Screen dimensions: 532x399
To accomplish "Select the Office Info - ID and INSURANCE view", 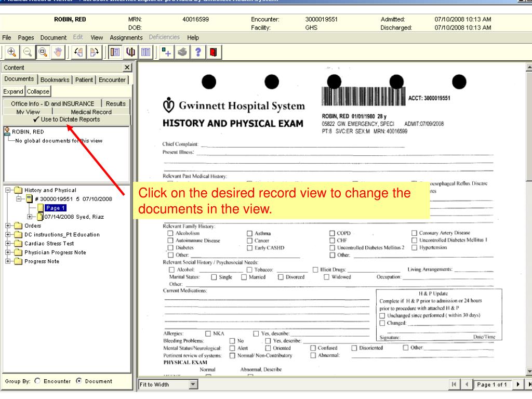I will pos(52,103).
